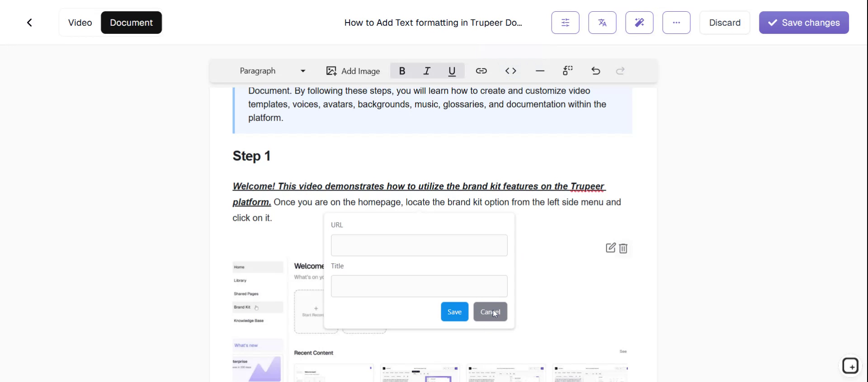Open the translate language icon button

(x=602, y=23)
